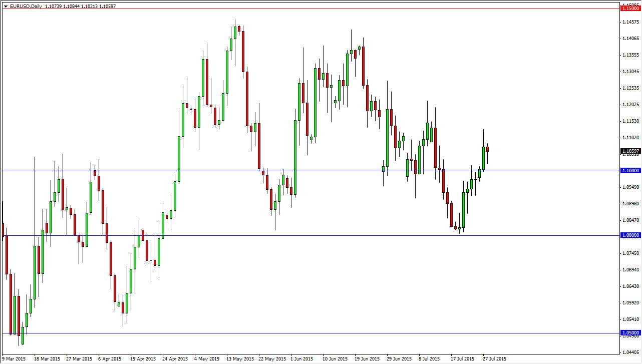The height and width of the screenshot is (364, 642).
Task: Click the 1.12535 price axis label
Action: pos(631,88)
